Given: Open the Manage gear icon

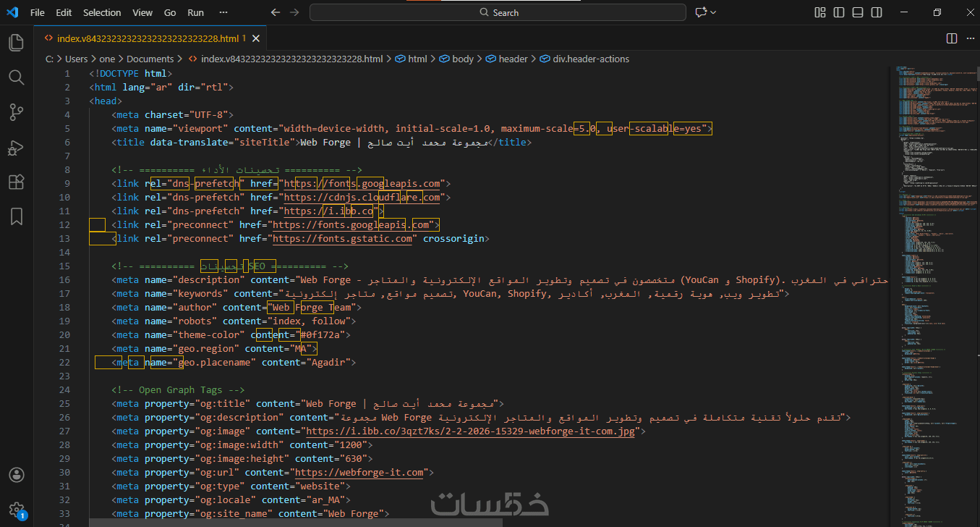Looking at the screenshot, I should pos(16,510).
